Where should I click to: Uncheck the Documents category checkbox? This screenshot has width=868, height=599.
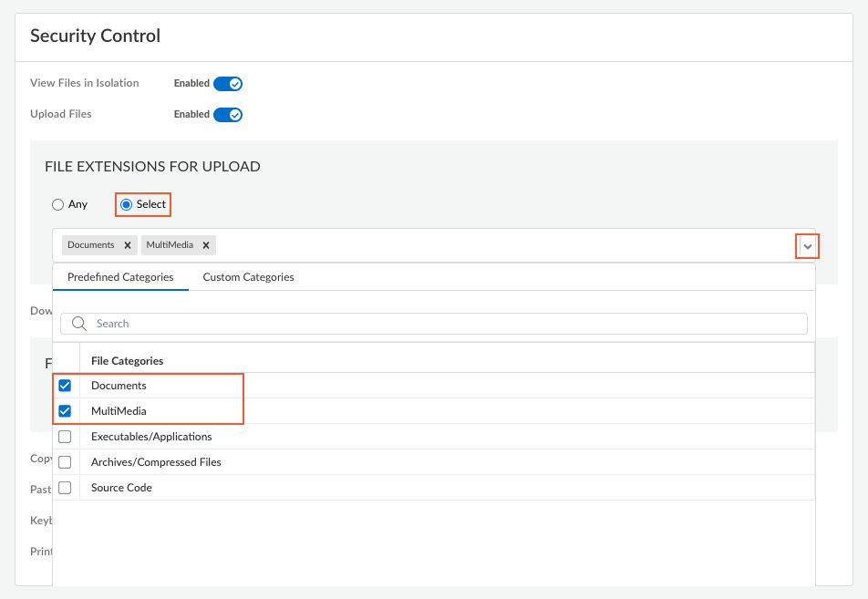pyautogui.click(x=65, y=386)
